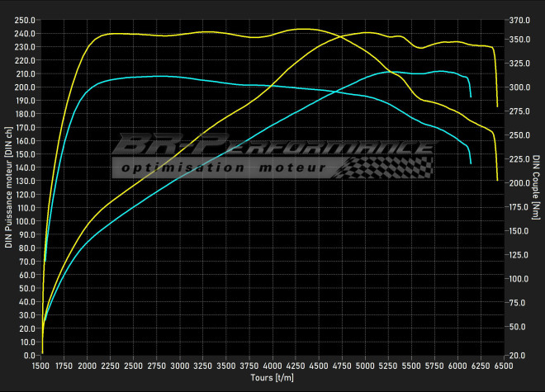The width and height of the screenshot is (545, 392).
Task: Click the 150.0 torque axis label
Action: click(x=519, y=231)
